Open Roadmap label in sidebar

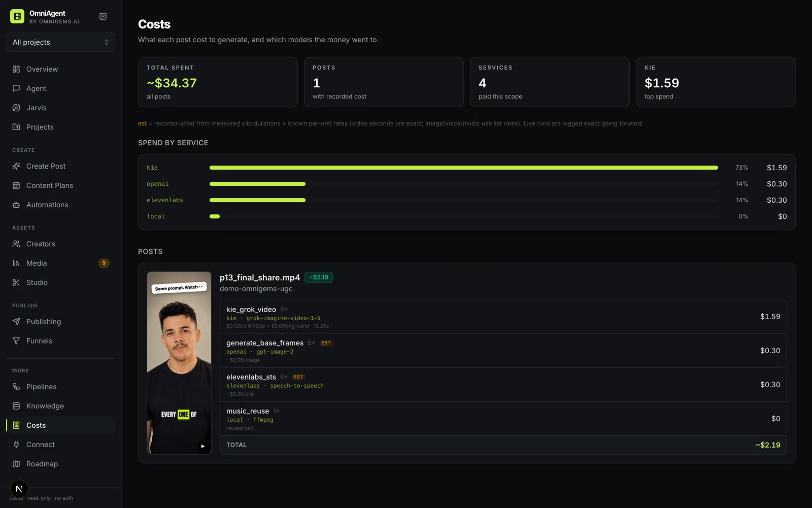coord(42,464)
